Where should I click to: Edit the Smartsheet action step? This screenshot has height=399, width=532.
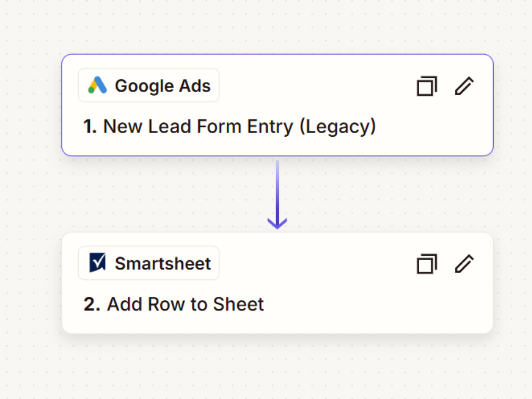tap(464, 264)
